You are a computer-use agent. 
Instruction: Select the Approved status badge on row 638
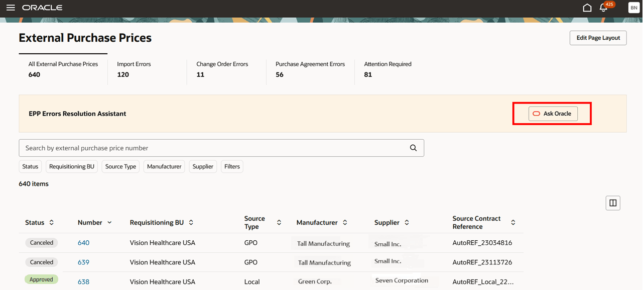click(41, 279)
